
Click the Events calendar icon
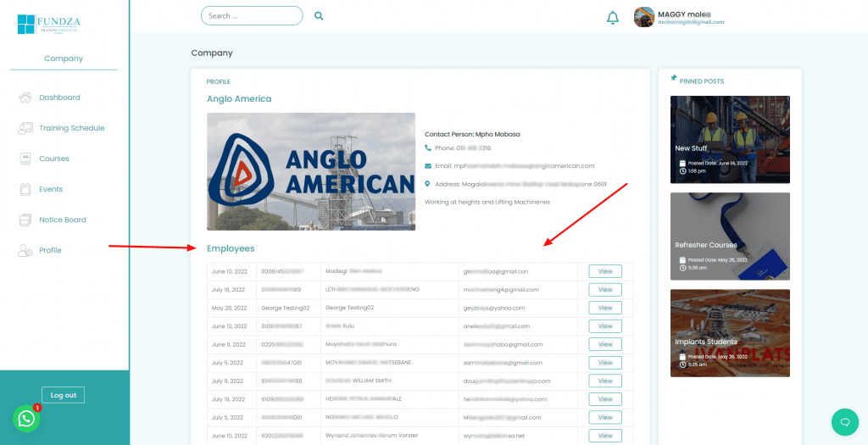[25, 189]
